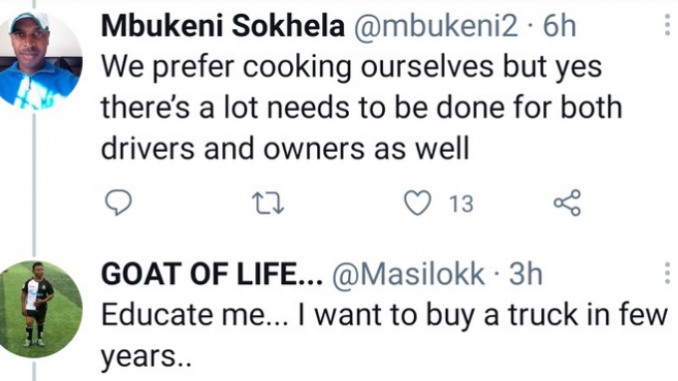678x381 pixels.
Task: Open the 'Educate me' truck reply
Action: [x=385, y=336]
